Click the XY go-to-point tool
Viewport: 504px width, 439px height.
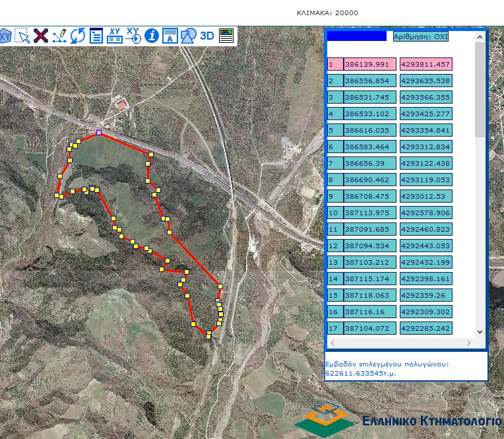pyautogui.click(x=133, y=36)
